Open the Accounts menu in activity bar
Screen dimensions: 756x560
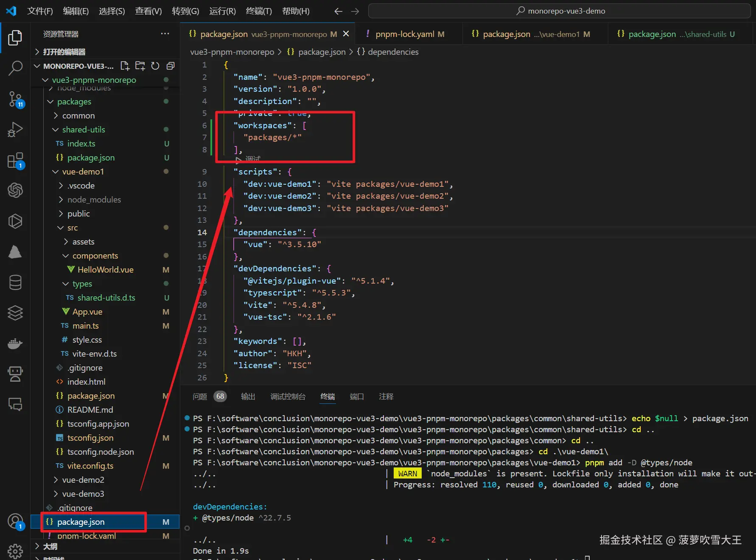tap(15, 521)
